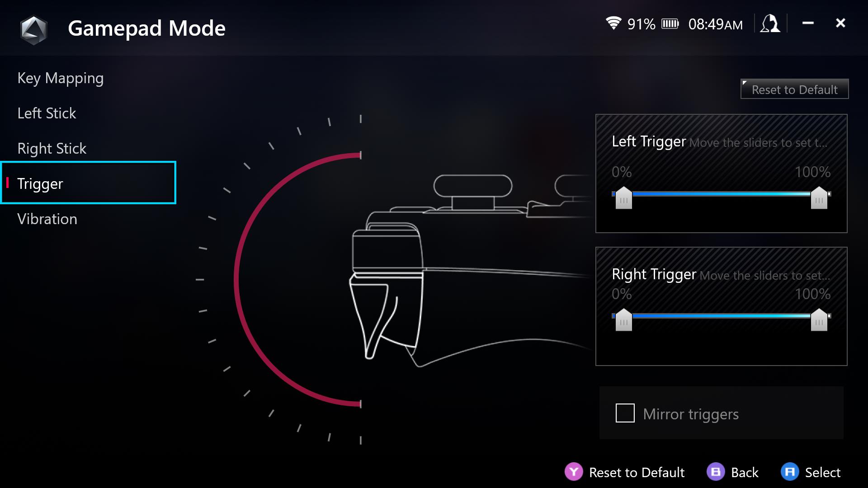Click Reset to Default button top-right

click(x=795, y=89)
